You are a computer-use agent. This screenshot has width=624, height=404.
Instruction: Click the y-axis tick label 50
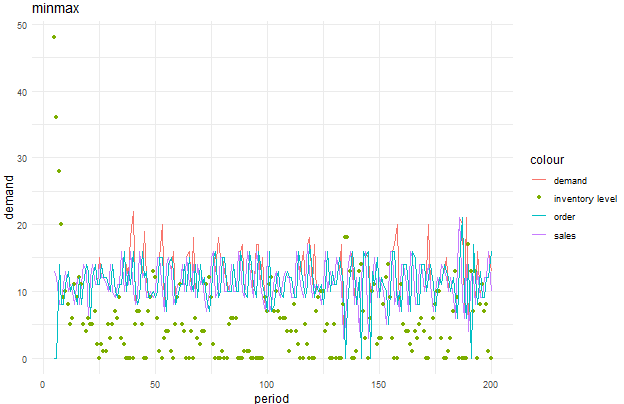[x=22, y=24]
